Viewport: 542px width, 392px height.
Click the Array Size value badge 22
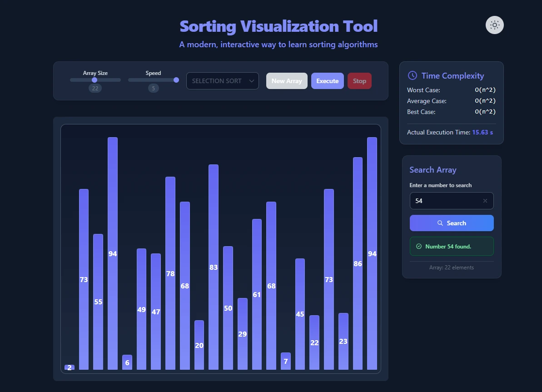[x=95, y=88]
